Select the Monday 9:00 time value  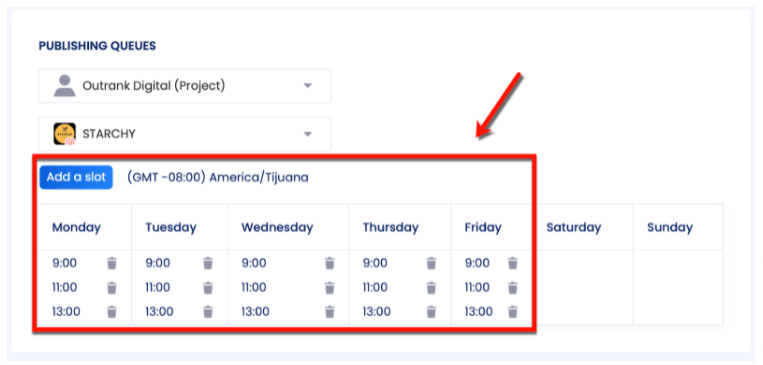click(65, 263)
